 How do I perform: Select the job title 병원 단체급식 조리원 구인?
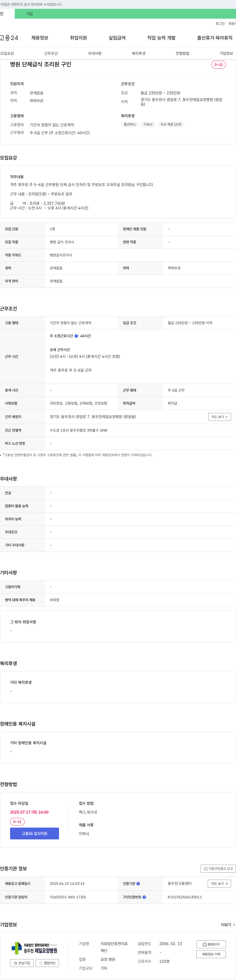(x=41, y=64)
